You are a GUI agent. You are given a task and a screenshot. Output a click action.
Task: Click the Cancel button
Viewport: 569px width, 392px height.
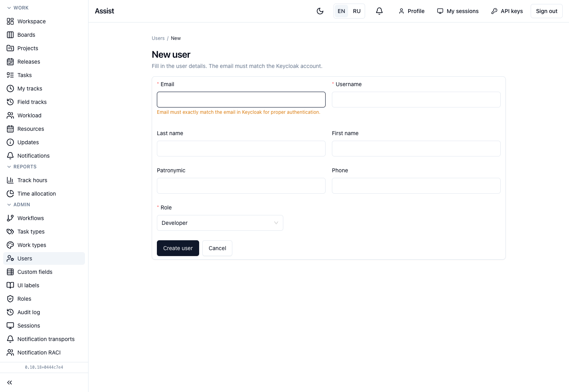217,248
